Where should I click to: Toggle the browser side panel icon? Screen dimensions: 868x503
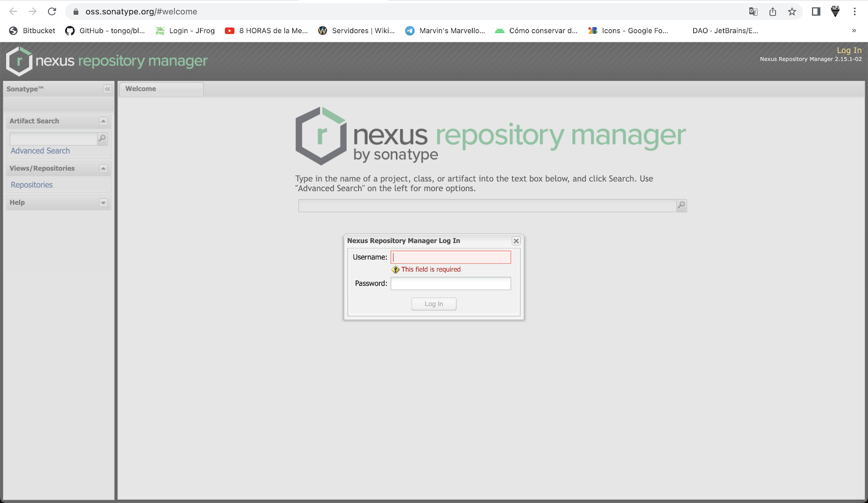coord(816,11)
